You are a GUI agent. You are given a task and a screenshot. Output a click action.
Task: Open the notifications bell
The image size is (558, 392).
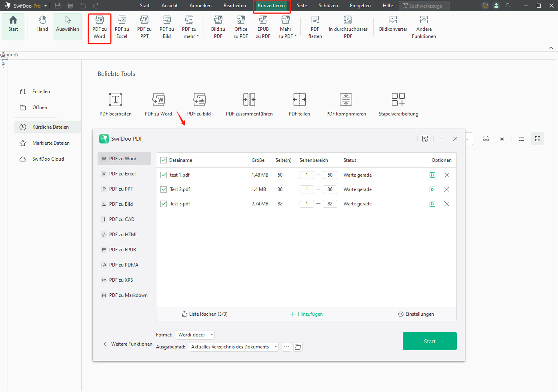(508, 6)
